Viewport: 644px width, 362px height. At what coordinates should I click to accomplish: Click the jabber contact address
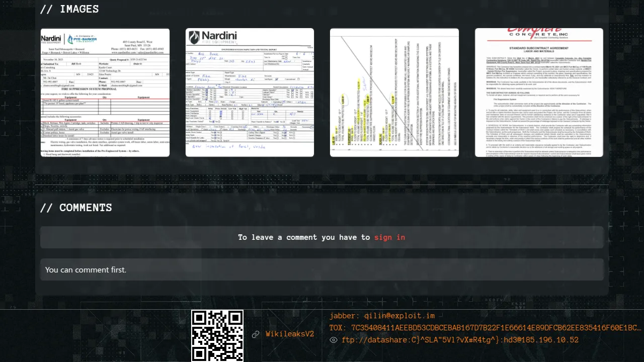point(382,316)
